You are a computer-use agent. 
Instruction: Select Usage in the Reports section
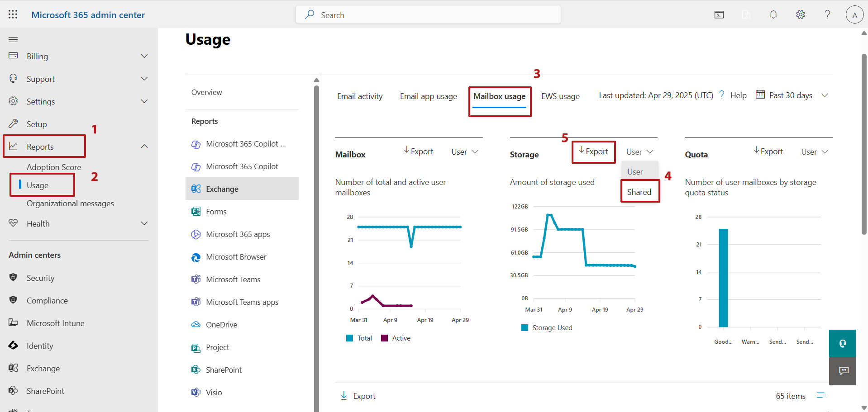(38, 185)
